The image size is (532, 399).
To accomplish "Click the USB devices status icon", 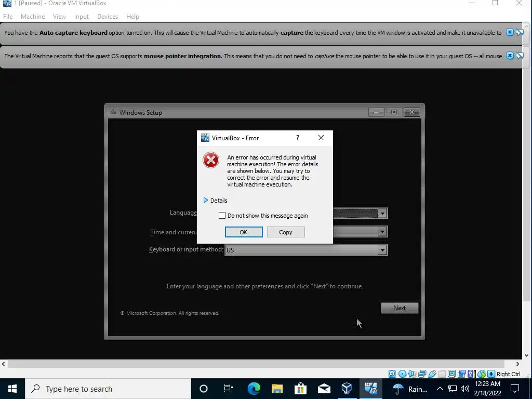I will tap(432, 374).
